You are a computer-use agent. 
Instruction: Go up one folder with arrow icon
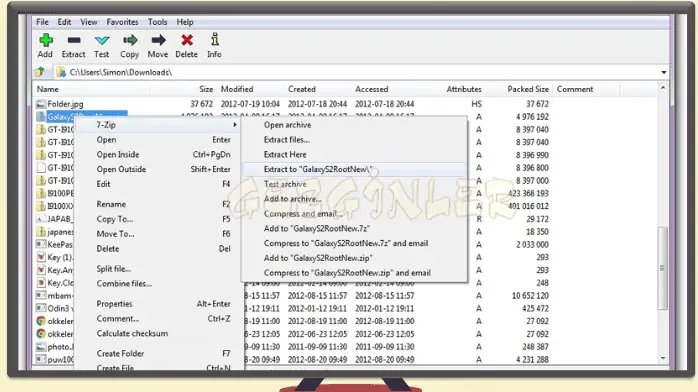click(41, 72)
